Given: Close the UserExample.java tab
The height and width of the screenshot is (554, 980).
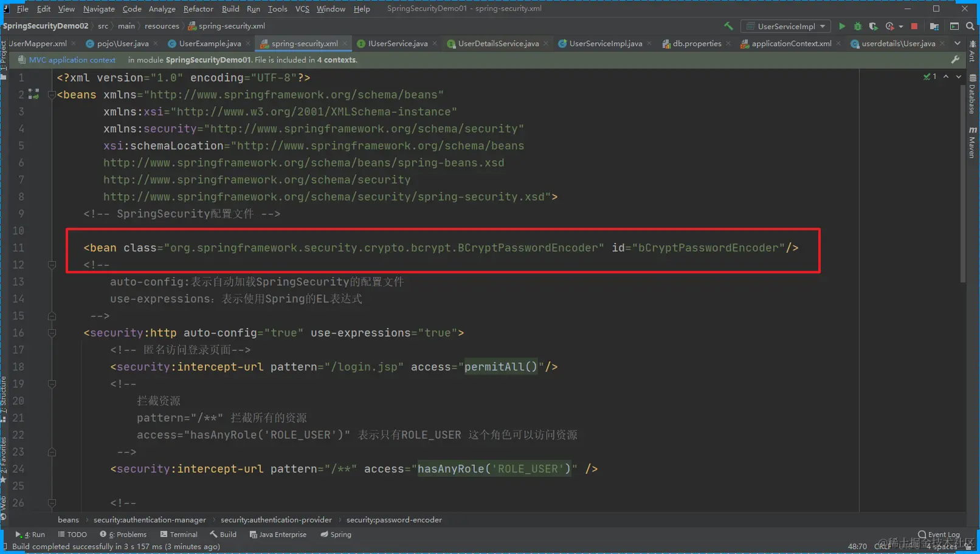Looking at the screenshot, I should point(248,43).
